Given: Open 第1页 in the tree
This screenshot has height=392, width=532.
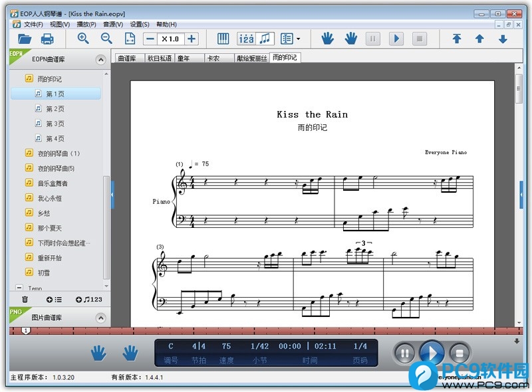Looking at the screenshot, I should 56,94.
